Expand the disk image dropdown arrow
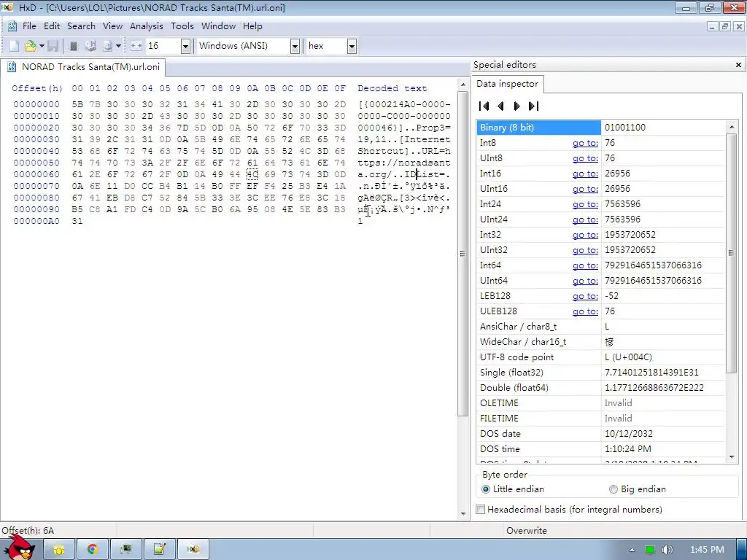Viewport: 747px width, 560px height. pos(118,46)
